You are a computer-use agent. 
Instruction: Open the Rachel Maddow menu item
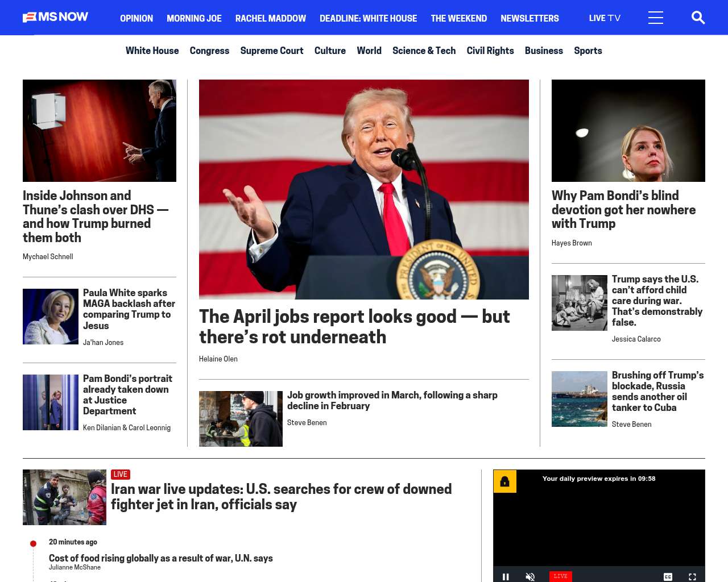(x=270, y=18)
